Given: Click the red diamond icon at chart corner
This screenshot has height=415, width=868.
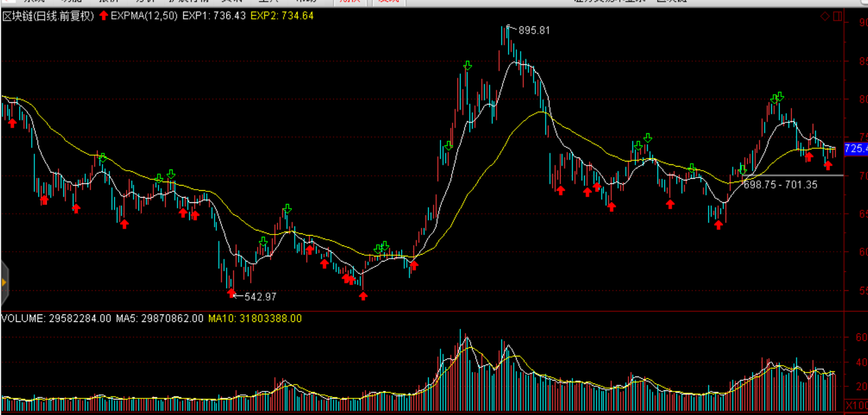Looking at the screenshot, I should click(825, 17).
